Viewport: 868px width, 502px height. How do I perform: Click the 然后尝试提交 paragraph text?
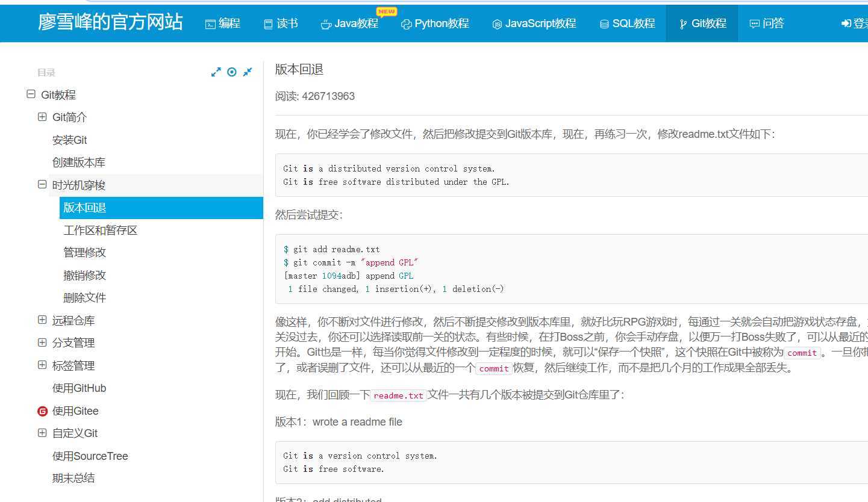tap(309, 215)
